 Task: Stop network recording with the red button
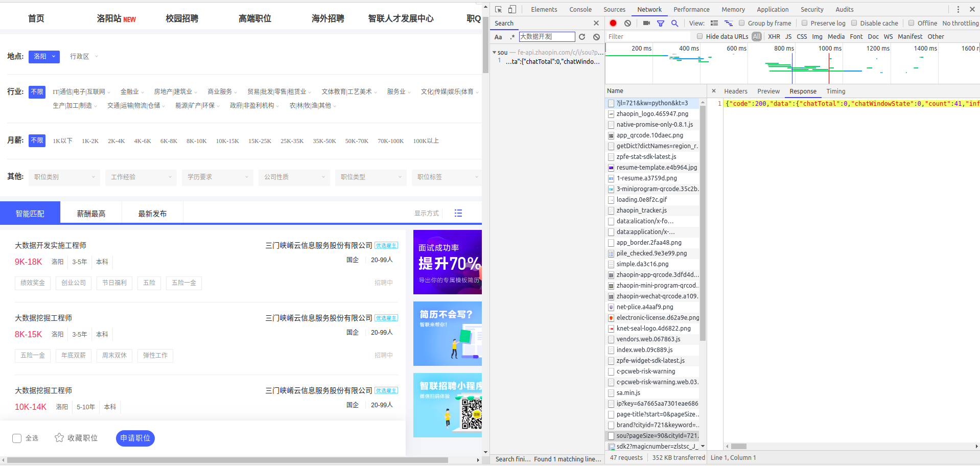pos(613,23)
